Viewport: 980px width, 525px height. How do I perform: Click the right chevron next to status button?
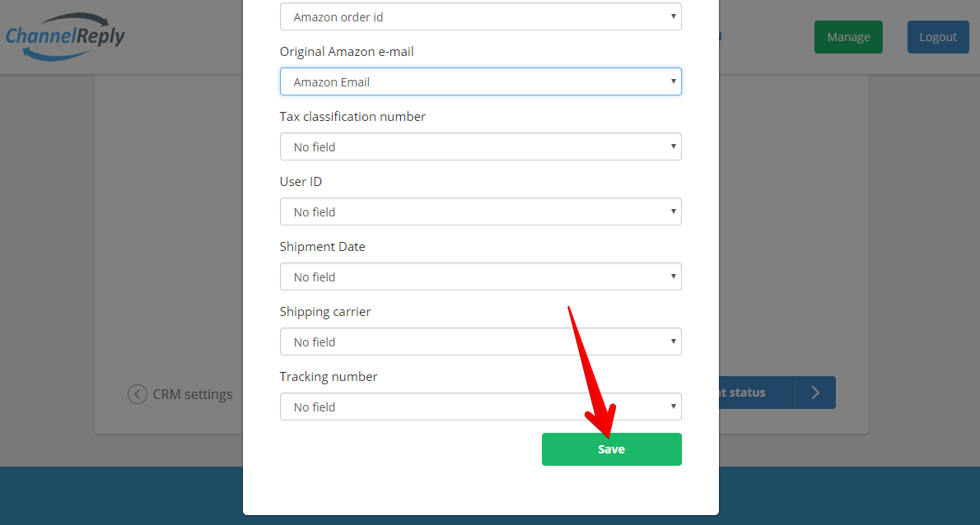pyautogui.click(x=815, y=393)
